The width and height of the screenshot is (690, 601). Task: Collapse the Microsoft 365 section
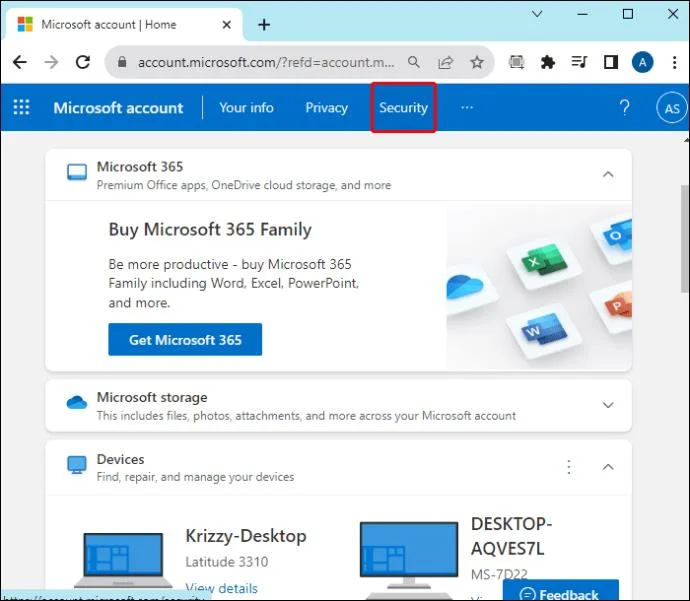608,175
